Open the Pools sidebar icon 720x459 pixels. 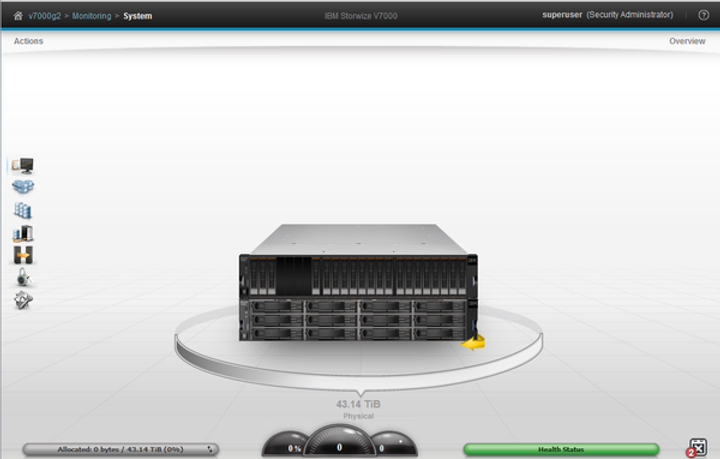(x=22, y=187)
